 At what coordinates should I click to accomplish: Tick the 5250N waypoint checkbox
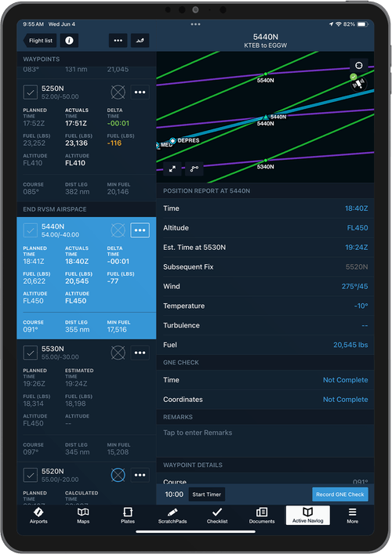pos(31,92)
